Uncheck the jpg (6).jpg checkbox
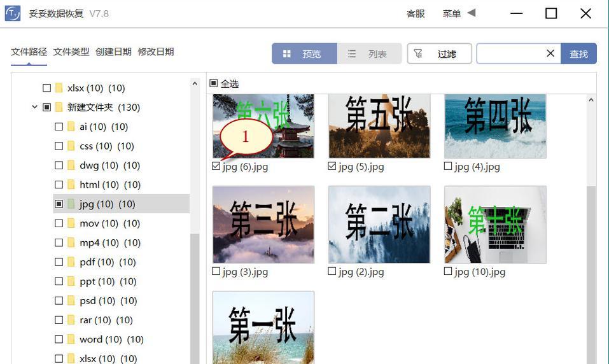 (x=216, y=166)
